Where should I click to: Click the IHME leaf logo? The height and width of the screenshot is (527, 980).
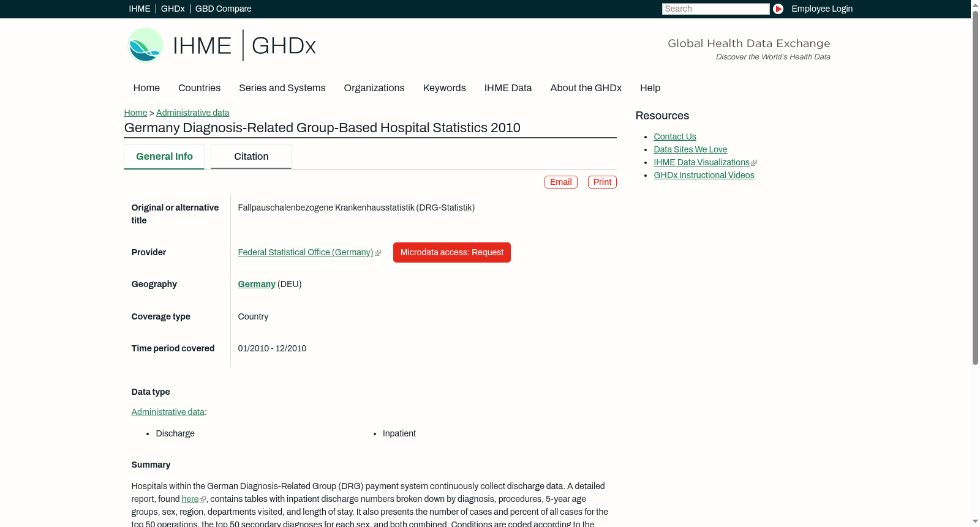click(145, 45)
